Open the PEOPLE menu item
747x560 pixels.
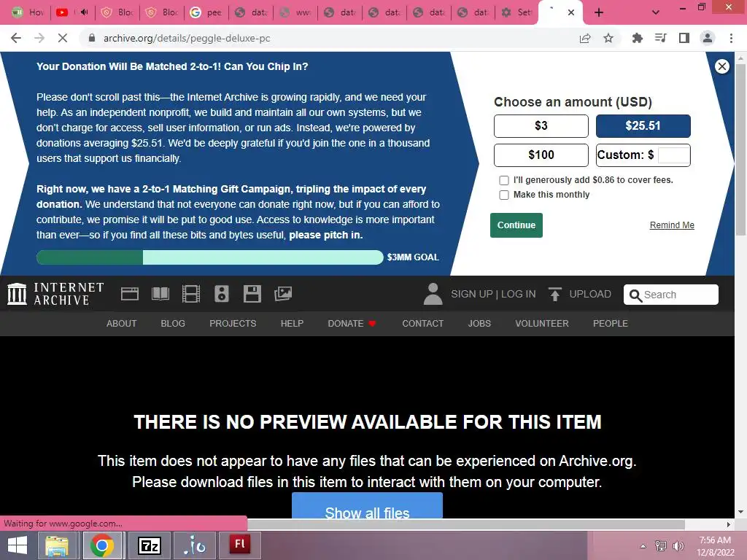[x=611, y=323]
